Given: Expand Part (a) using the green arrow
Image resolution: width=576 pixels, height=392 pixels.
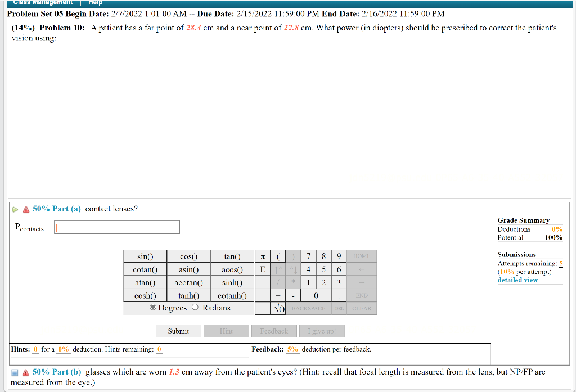Looking at the screenshot, I should (16, 209).
